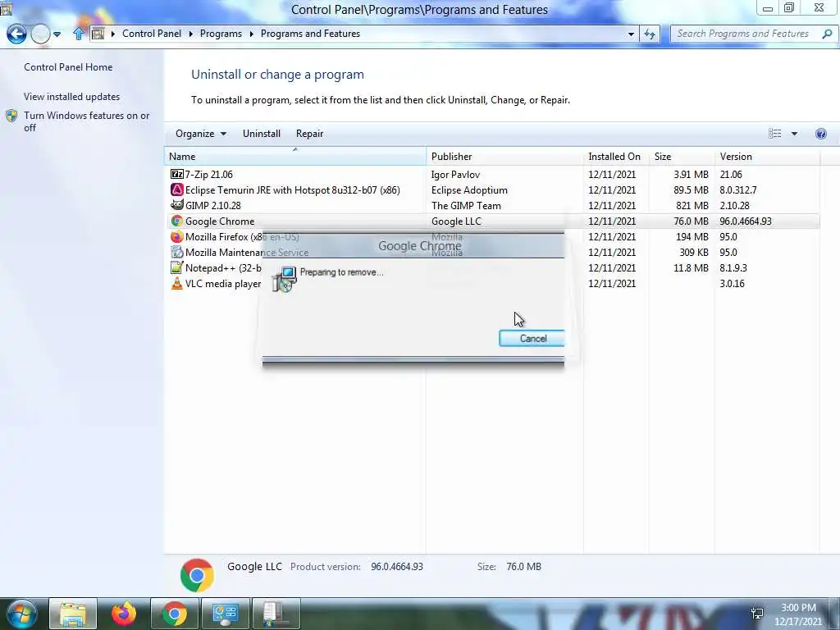The image size is (840, 630).
Task: Switch to Control Panel taskbar button
Action: (225, 614)
